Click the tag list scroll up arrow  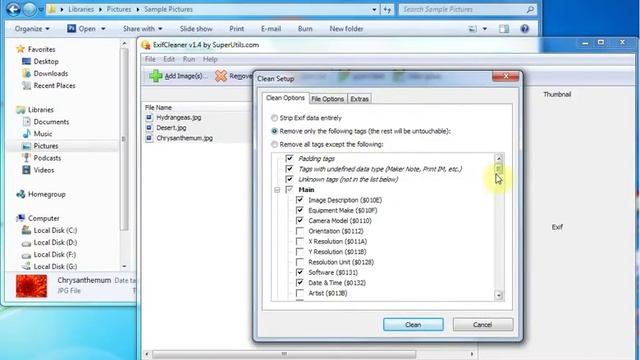pyautogui.click(x=499, y=158)
